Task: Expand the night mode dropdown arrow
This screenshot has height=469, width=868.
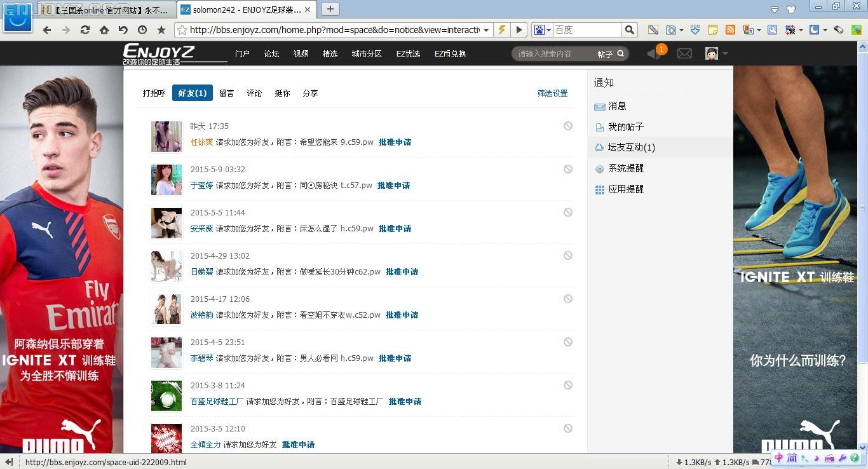Action: tap(825, 30)
